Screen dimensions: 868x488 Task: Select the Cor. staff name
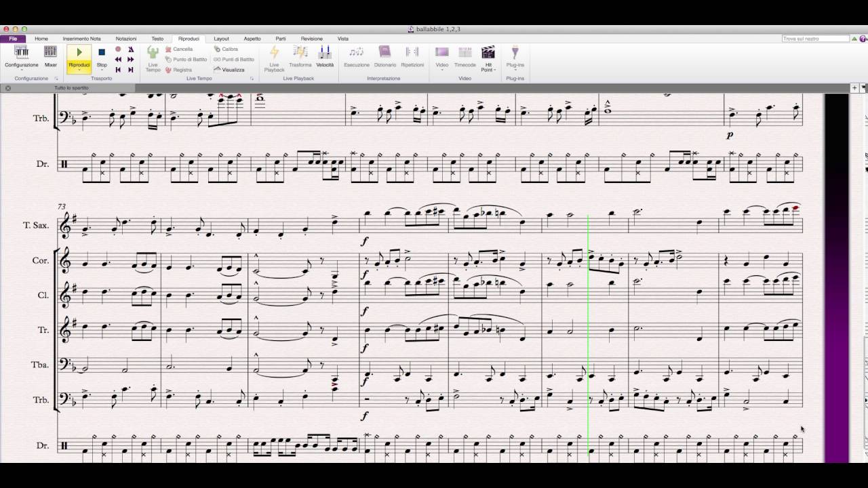[x=41, y=260]
